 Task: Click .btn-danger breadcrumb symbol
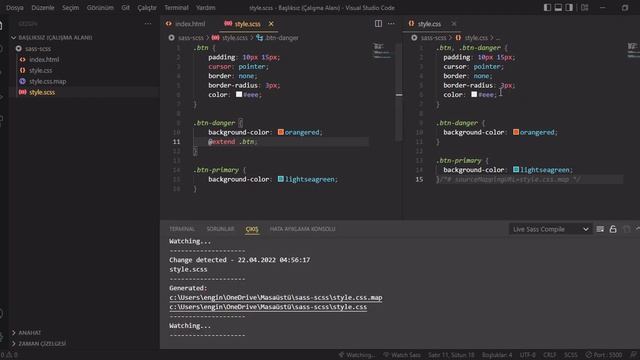(x=282, y=38)
